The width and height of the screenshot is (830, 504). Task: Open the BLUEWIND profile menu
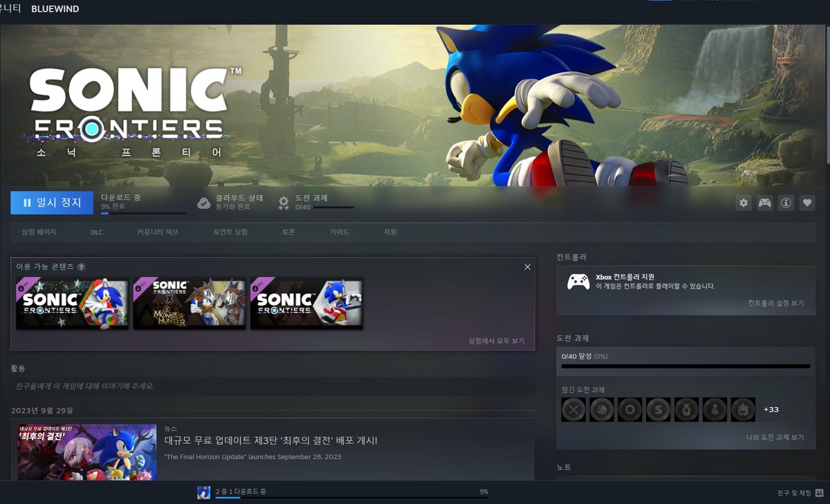(55, 9)
